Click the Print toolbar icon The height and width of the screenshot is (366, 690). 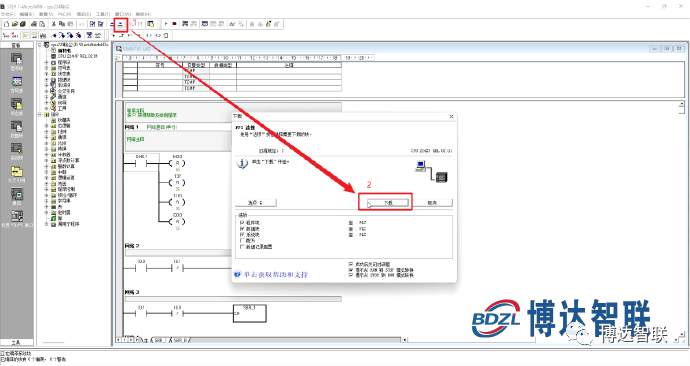coord(34,24)
